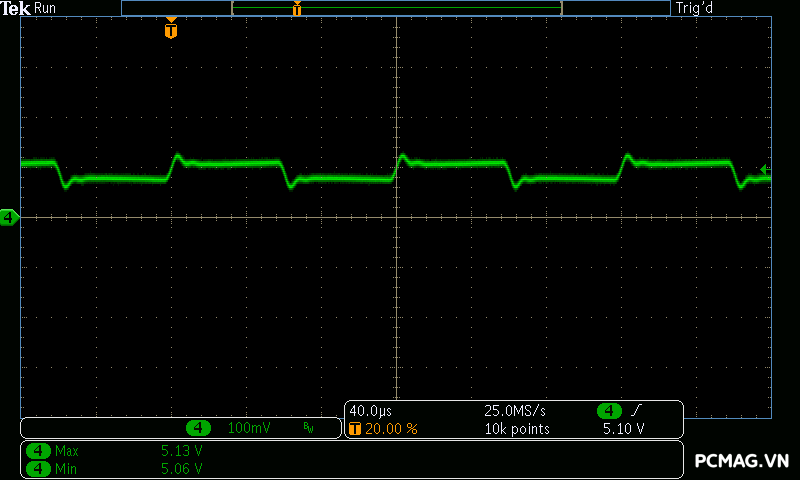
Task: Click the orange trigger position T marker on graticule
Action: (171, 31)
